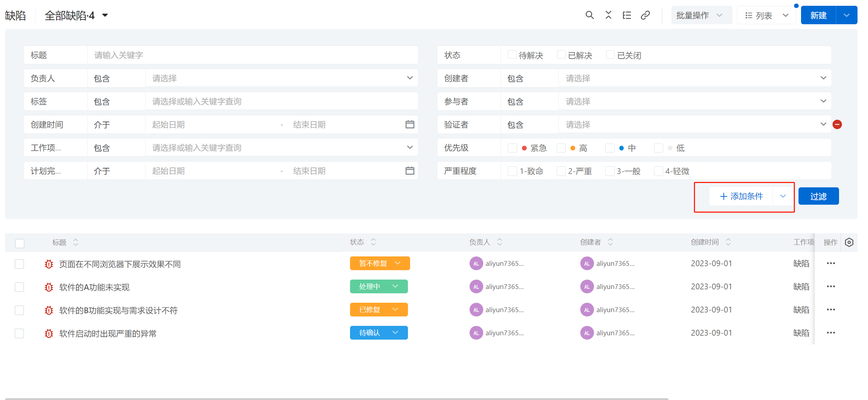Open the 负责人 selection dropdown
Screen dimensions: 868x400
click(x=281, y=78)
